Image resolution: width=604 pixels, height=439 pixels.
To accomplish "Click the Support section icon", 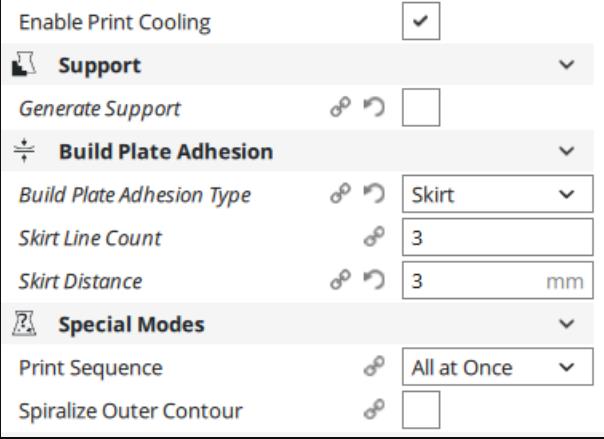I will [24, 64].
